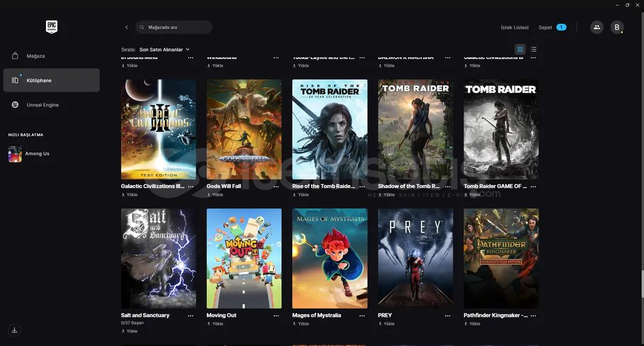644x346 pixels.
Task: Open Tomb Raider GAME OF cover
Action: 501,129
